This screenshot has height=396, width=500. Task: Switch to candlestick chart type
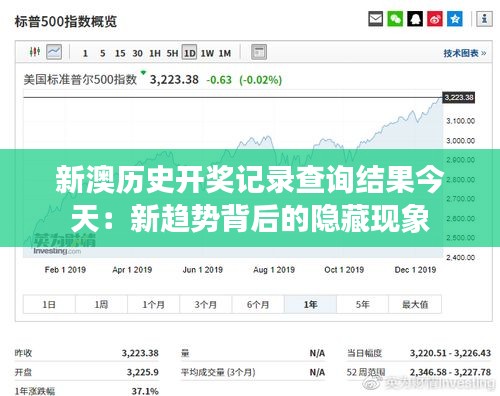point(35,52)
